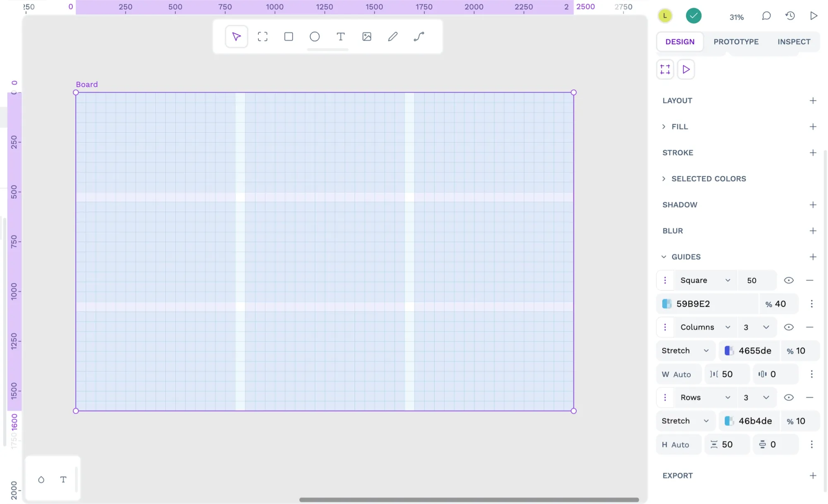The width and height of the screenshot is (828, 504).
Task: Switch to the PROTOTYPE tab
Action: tap(737, 41)
